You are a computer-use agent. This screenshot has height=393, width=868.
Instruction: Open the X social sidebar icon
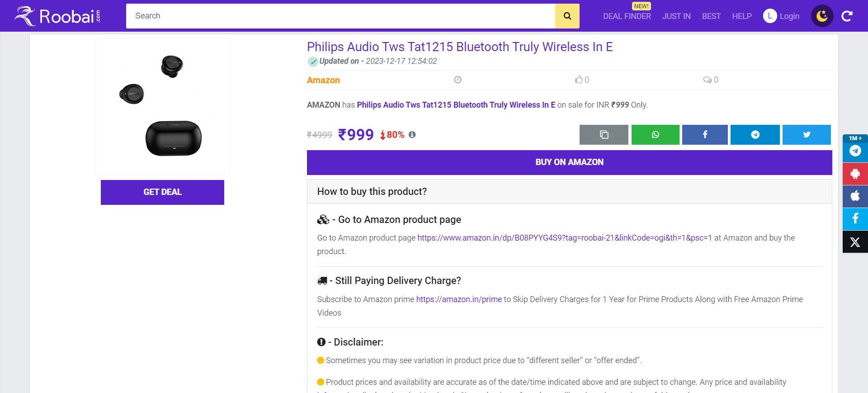pyautogui.click(x=855, y=242)
